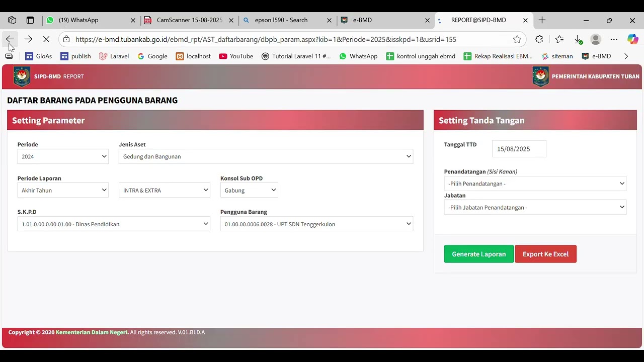Image resolution: width=644 pixels, height=362 pixels.
Task: Click the browser address bar URL
Action: (x=266, y=39)
